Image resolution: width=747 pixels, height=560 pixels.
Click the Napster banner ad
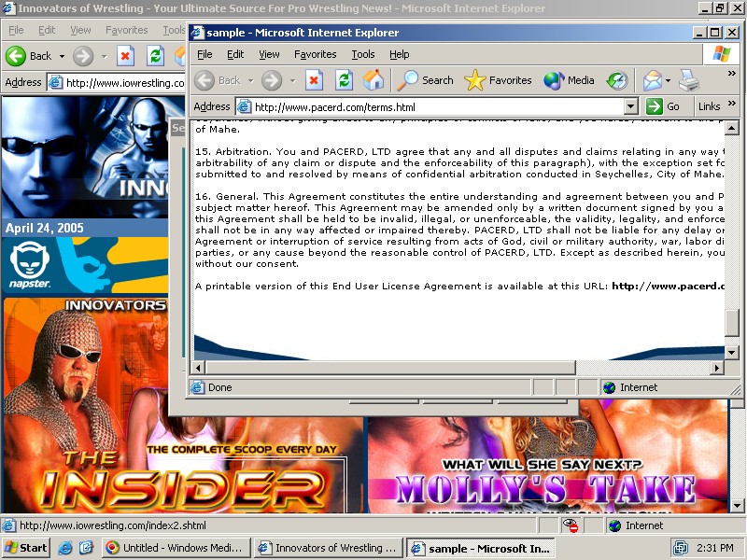85,265
